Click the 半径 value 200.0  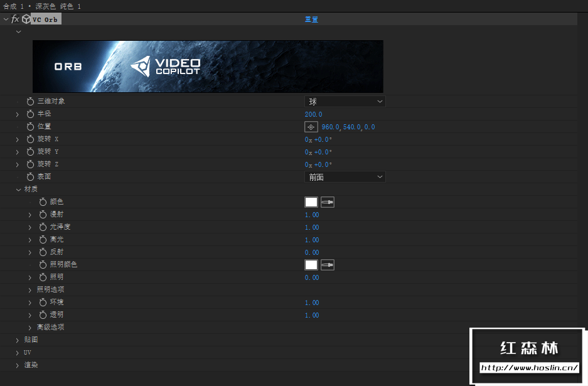pos(314,114)
